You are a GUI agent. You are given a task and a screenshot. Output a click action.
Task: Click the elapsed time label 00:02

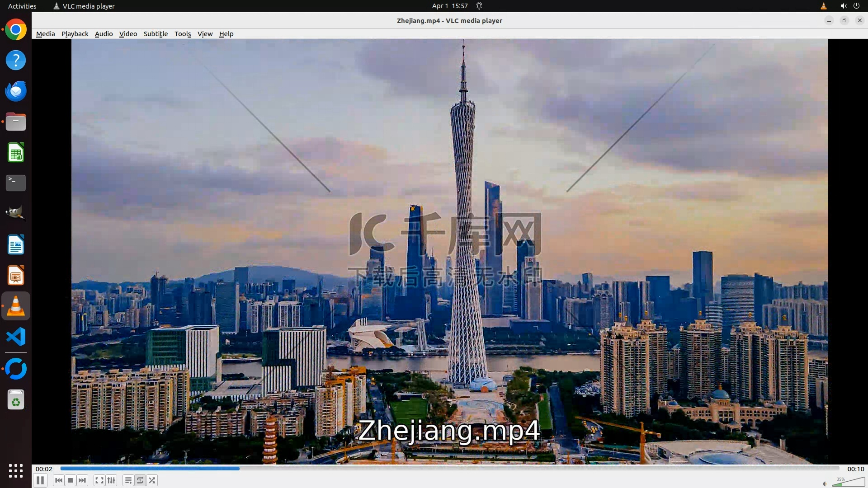(44, 469)
